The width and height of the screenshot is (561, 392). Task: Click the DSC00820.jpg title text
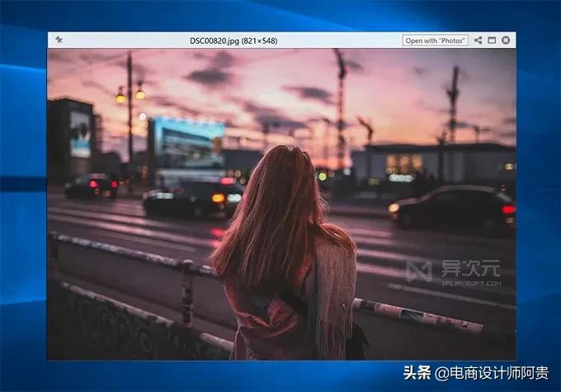(x=233, y=40)
